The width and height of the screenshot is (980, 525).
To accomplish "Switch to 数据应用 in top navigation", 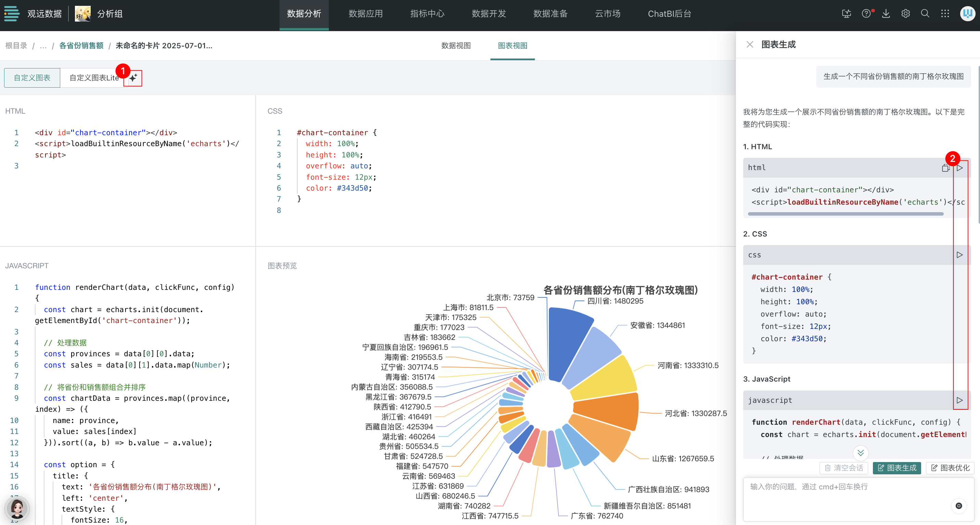I will click(x=365, y=14).
